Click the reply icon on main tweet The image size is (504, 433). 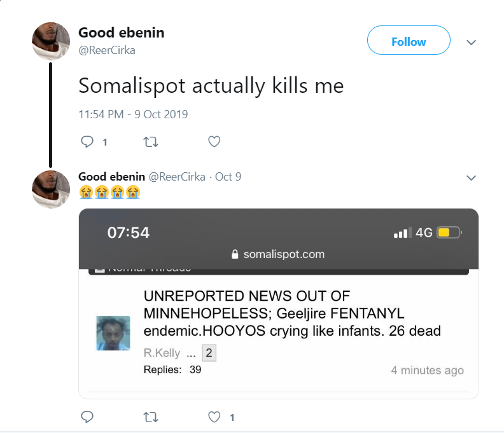(x=87, y=141)
